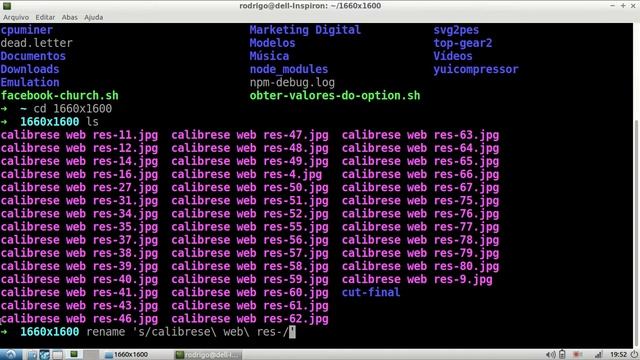Screen dimensions: 640x360
Task: Click the npm-debug.log file name
Action: point(292,82)
